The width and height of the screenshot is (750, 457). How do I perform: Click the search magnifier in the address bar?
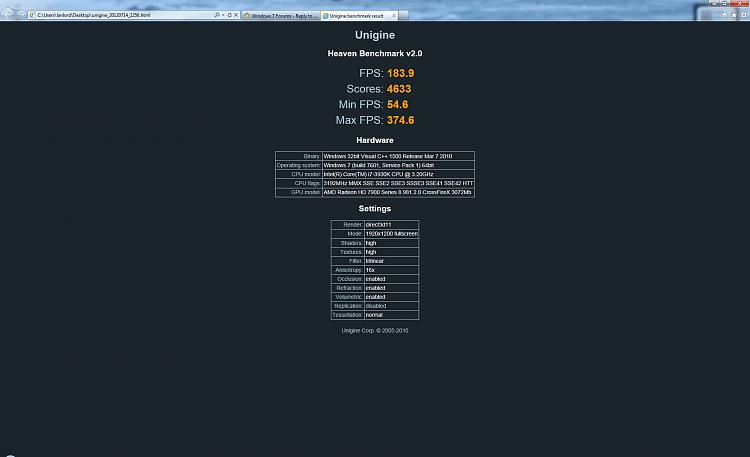tap(217, 15)
